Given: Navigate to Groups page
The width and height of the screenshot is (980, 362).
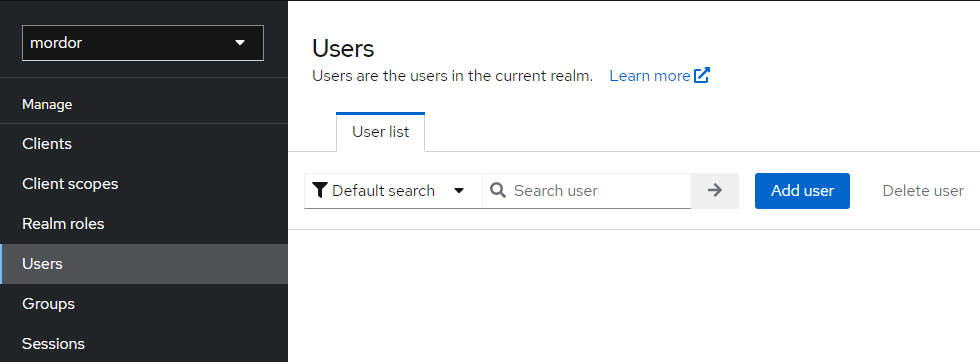Looking at the screenshot, I should tap(144, 304).
